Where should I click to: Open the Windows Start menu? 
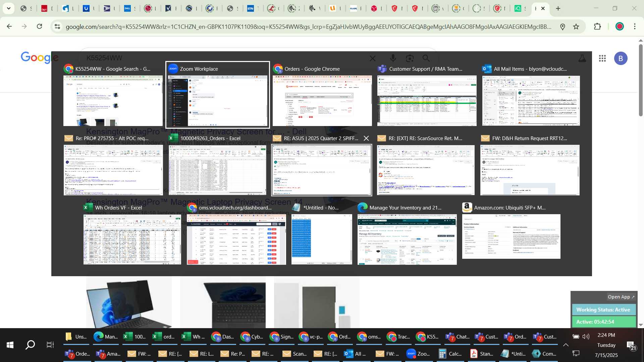[x=10, y=345]
